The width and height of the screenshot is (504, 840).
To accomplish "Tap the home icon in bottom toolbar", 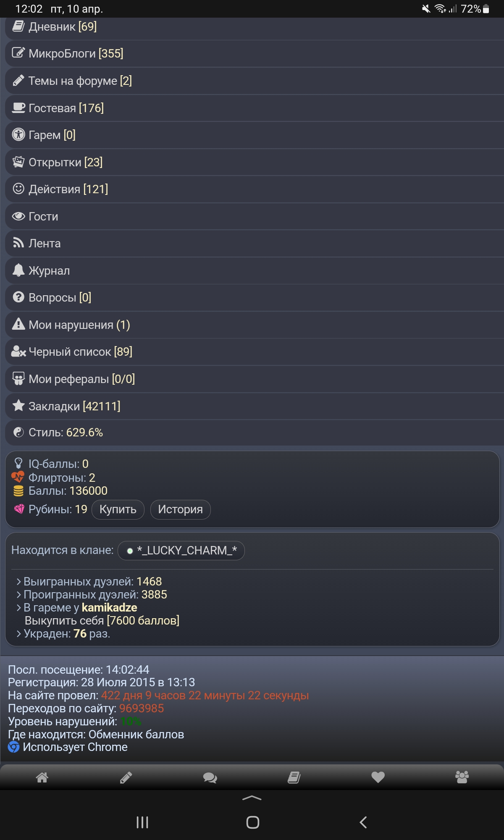I will (42, 777).
